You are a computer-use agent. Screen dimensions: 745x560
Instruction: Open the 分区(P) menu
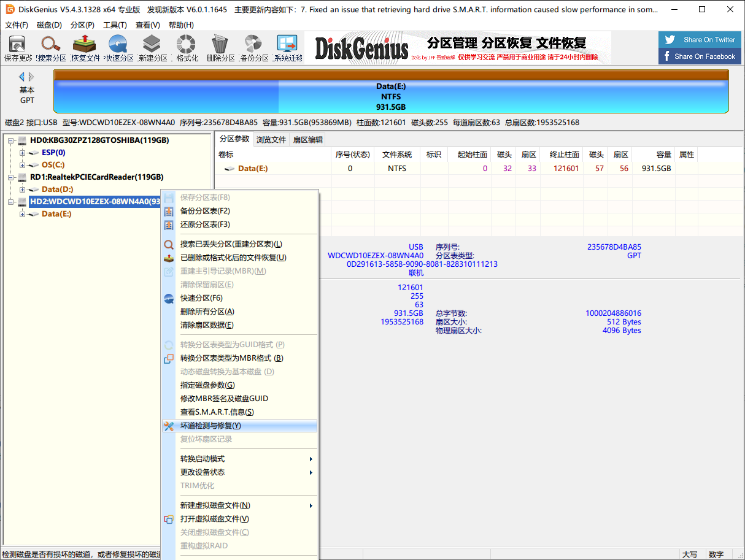pos(82,25)
